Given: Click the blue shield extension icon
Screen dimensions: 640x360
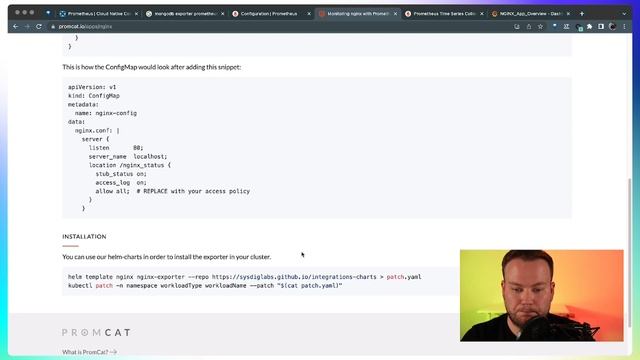Looking at the screenshot, I should (554, 26).
